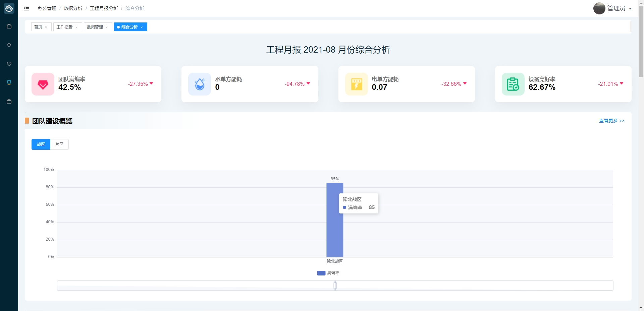Switch to the 批阅管理 tab
Image resolution: width=644 pixels, height=311 pixels.
point(95,27)
